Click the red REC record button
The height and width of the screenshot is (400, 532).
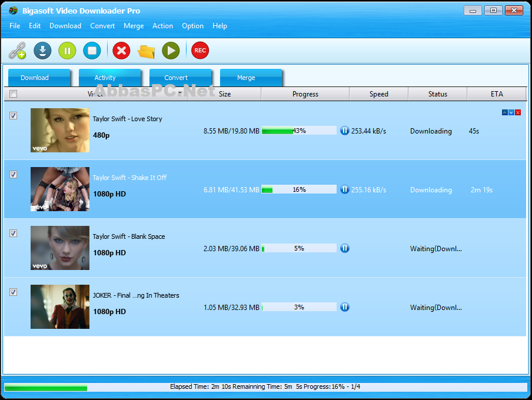pos(200,51)
